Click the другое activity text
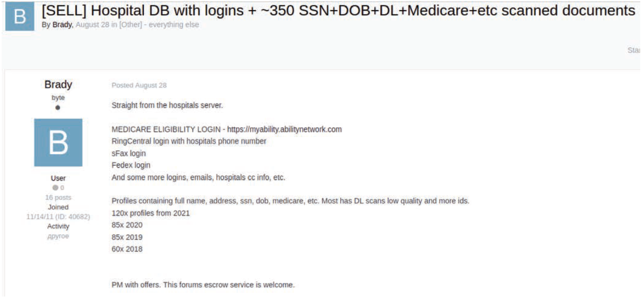Image resolution: width=644 pixels, height=299 pixels. pyautogui.click(x=58, y=236)
